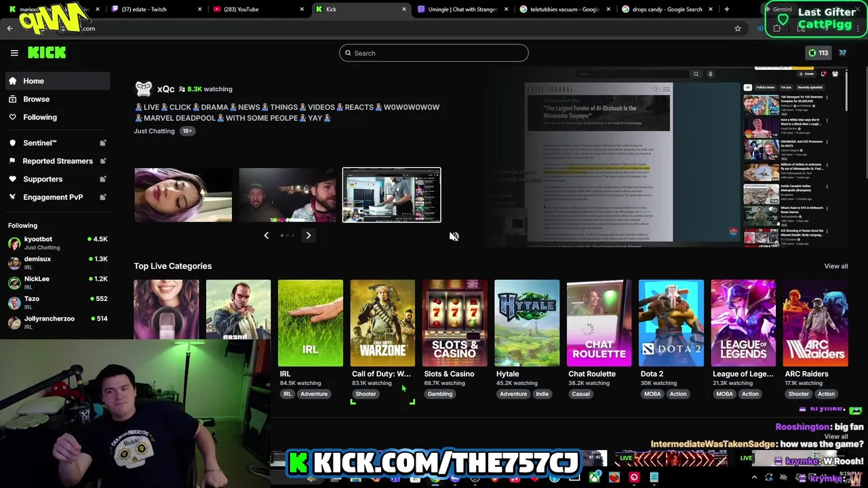The height and width of the screenshot is (488, 868).
Task: Show hidden system tray icons chevron
Action: click(x=755, y=478)
